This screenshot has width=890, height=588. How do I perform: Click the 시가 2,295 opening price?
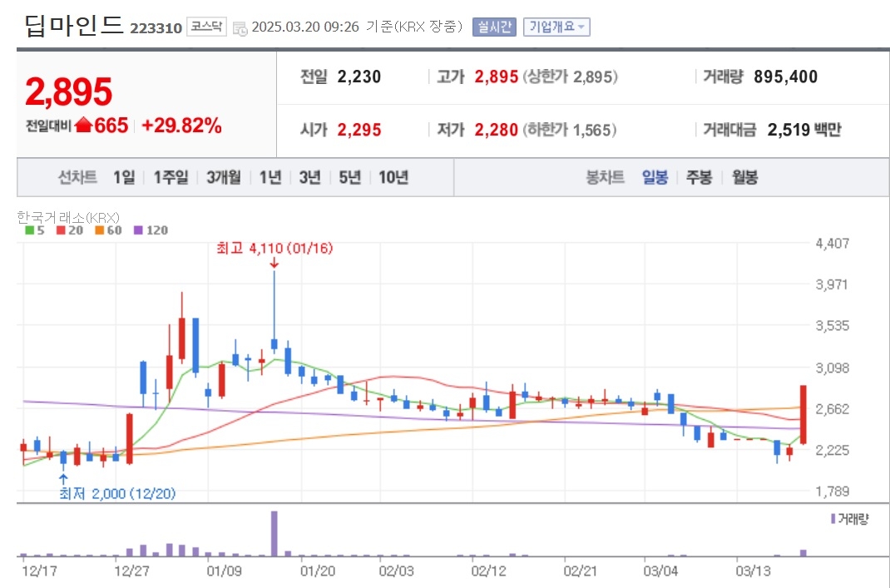pos(358,130)
